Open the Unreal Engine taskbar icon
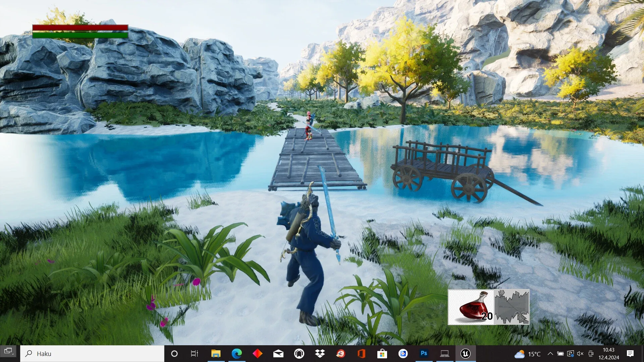This screenshot has height=362, width=644. point(465,354)
